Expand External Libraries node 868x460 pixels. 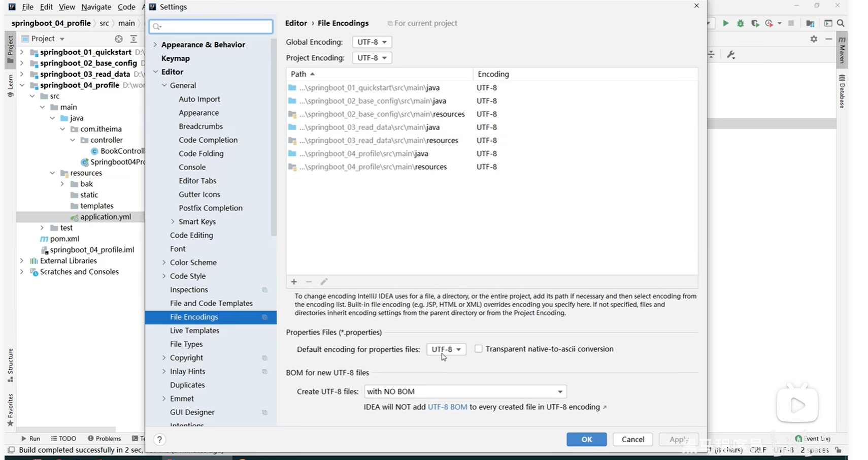22,261
